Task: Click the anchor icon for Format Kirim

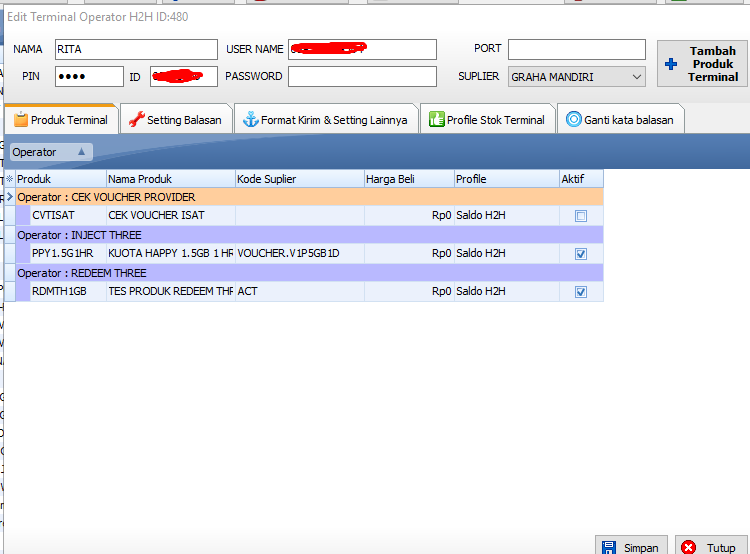Action: click(x=250, y=120)
